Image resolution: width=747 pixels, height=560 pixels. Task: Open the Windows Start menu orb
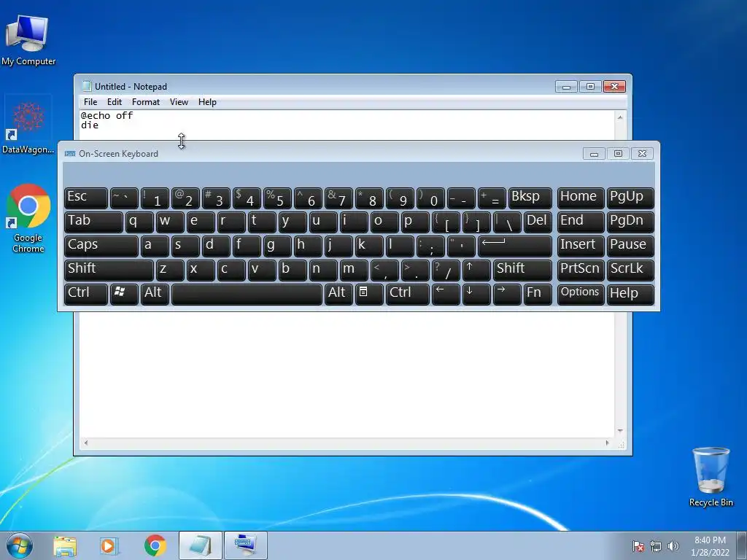point(20,545)
